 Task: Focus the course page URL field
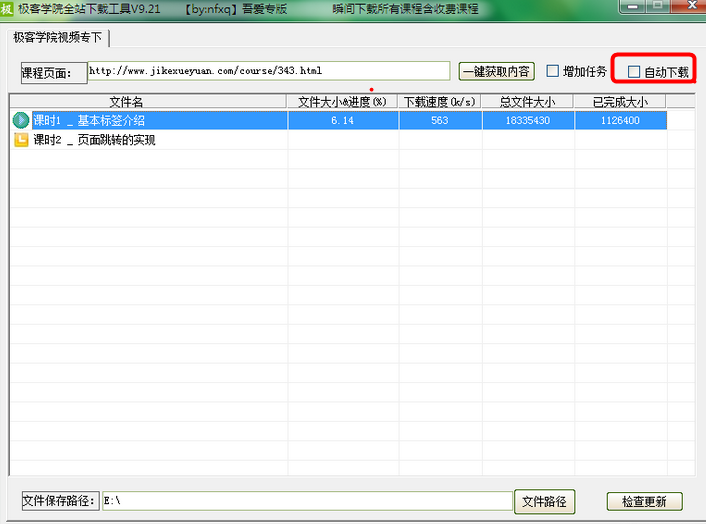pos(269,71)
